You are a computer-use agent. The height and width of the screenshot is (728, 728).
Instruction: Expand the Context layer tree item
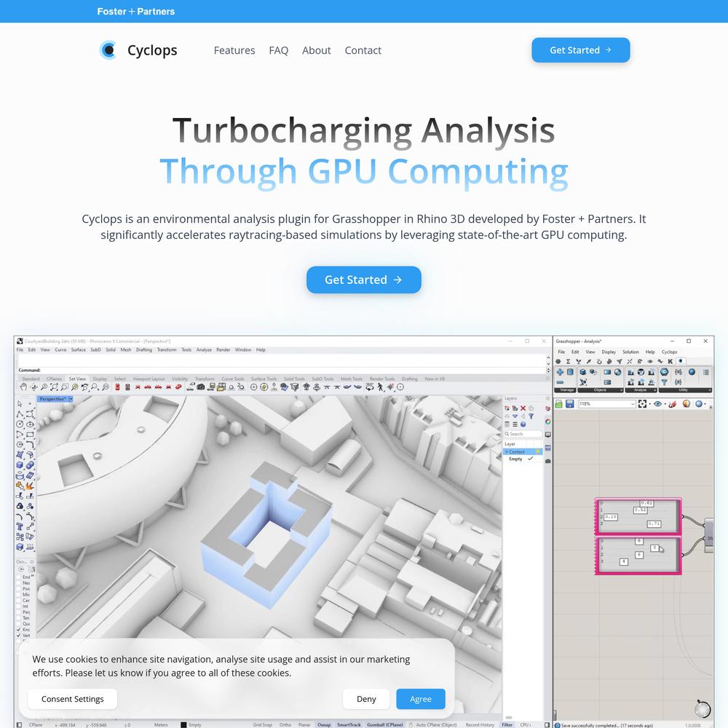(x=507, y=452)
